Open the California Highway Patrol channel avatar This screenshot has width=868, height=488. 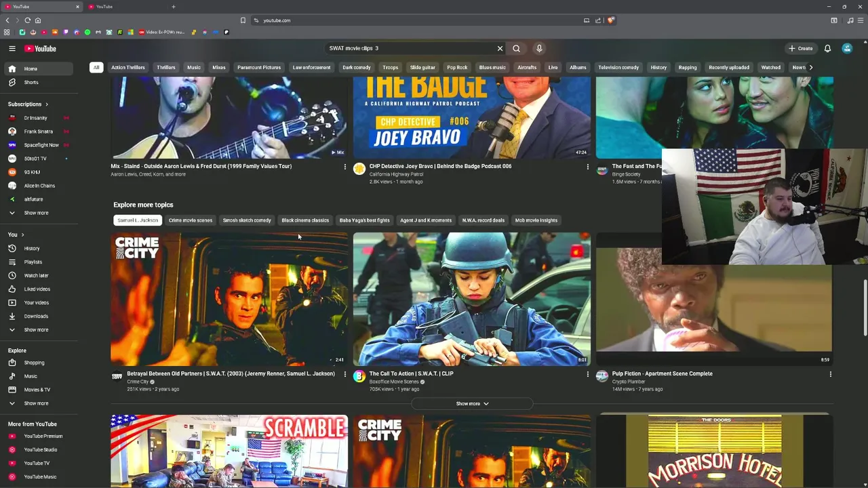[359, 169]
